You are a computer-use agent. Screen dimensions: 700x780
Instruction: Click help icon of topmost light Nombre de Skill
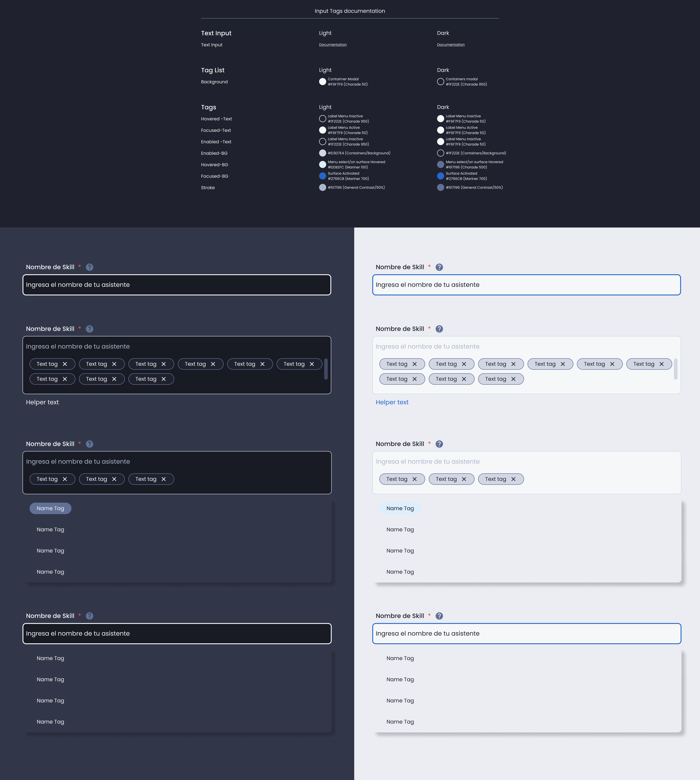point(439,267)
